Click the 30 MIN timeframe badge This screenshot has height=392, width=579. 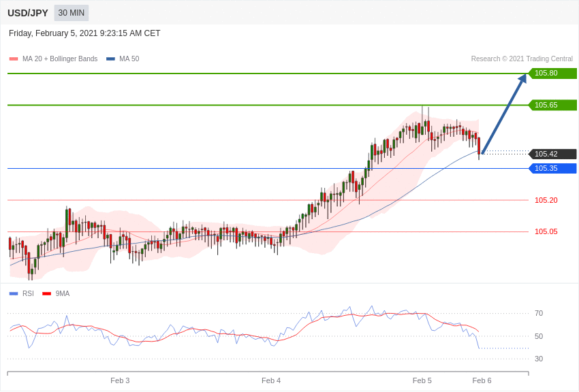pyautogui.click(x=72, y=13)
